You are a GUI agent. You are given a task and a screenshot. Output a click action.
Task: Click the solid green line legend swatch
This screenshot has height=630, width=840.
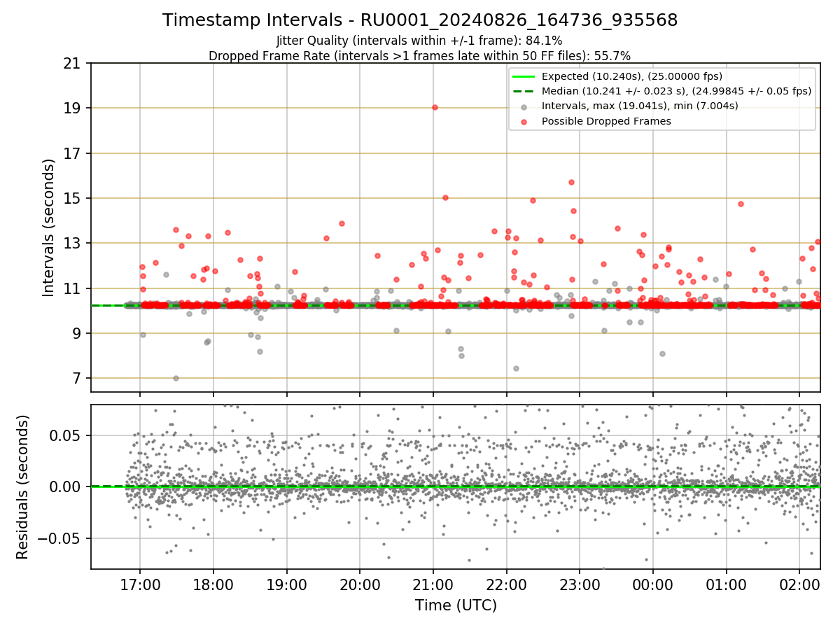click(524, 76)
